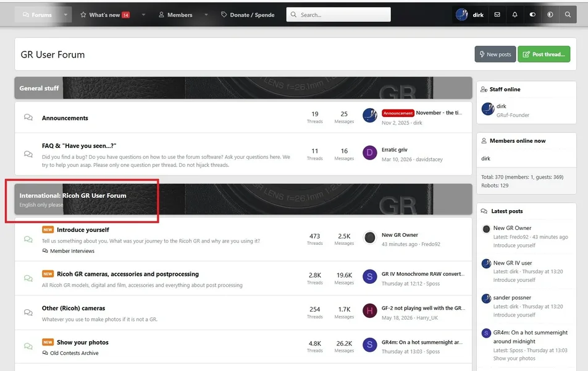Image resolution: width=588 pixels, height=371 pixels.
Task: Open Donate / Spende link
Action: pyautogui.click(x=248, y=15)
